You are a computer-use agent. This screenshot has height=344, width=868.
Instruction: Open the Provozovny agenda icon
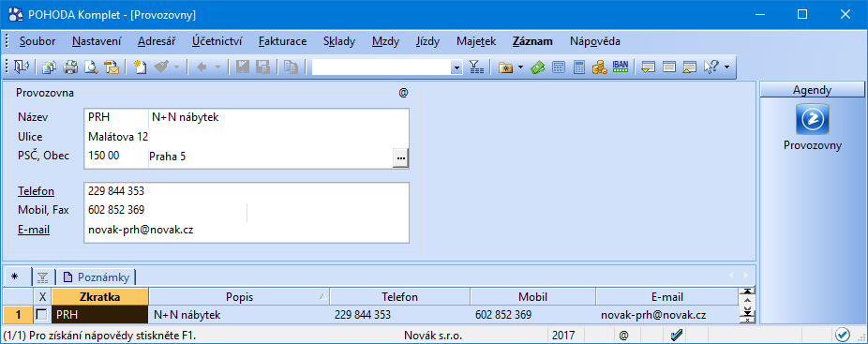[812, 119]
